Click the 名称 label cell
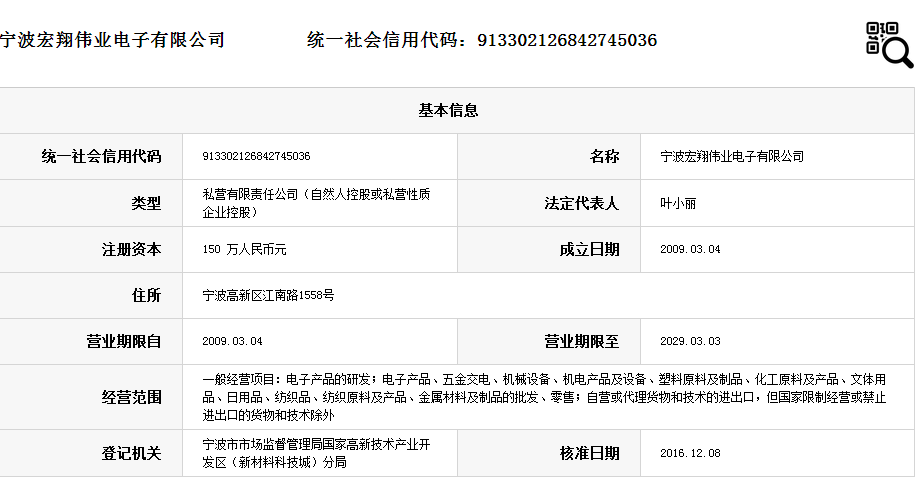The image size is (921, 479). [604, 156]
